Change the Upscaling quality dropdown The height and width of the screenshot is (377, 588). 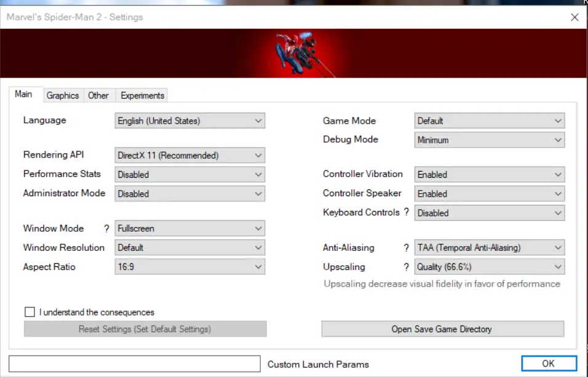pos(490,267)
